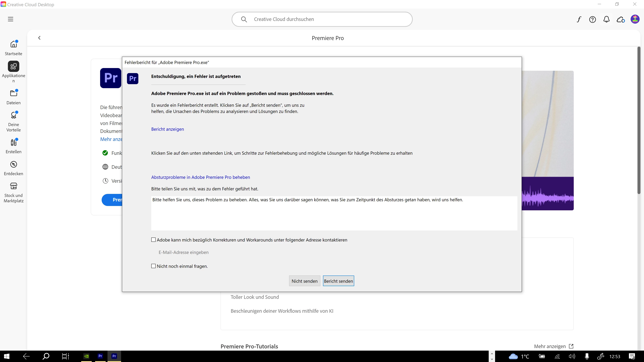Open Bericht anzeigen link
Viewport: 644px width, 362px height.
(168, 129)
